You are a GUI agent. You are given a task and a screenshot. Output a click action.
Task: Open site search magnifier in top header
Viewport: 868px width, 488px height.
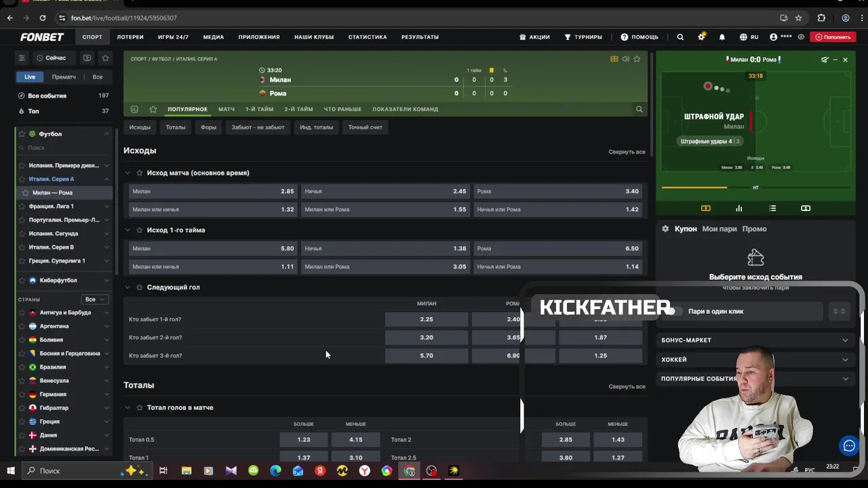[680, 37]
